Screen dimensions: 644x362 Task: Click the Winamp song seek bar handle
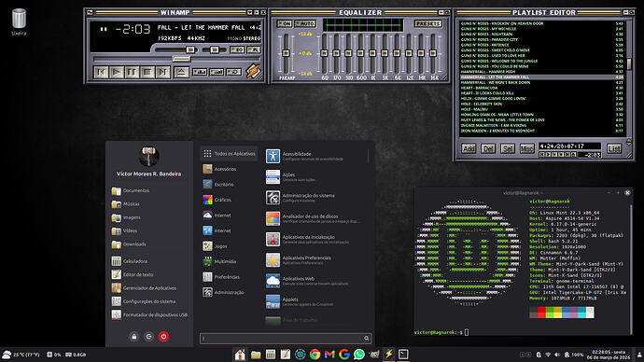181,59
